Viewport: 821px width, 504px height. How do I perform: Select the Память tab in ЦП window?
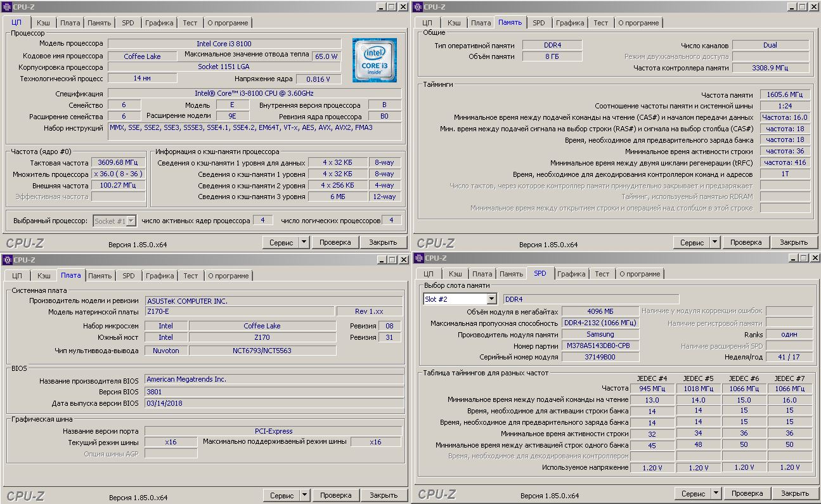100,23
